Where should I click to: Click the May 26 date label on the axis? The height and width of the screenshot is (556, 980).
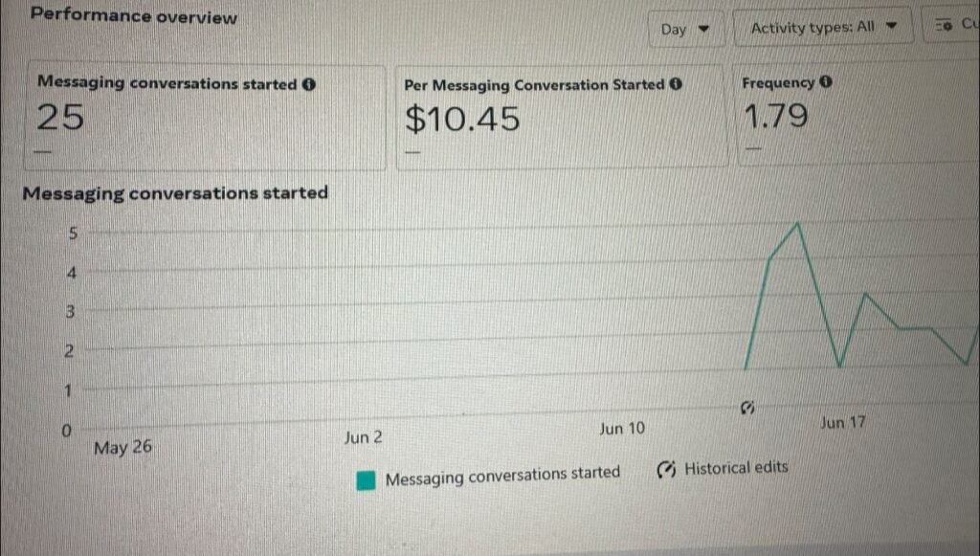pyautogui.click(x=122, y=447)
